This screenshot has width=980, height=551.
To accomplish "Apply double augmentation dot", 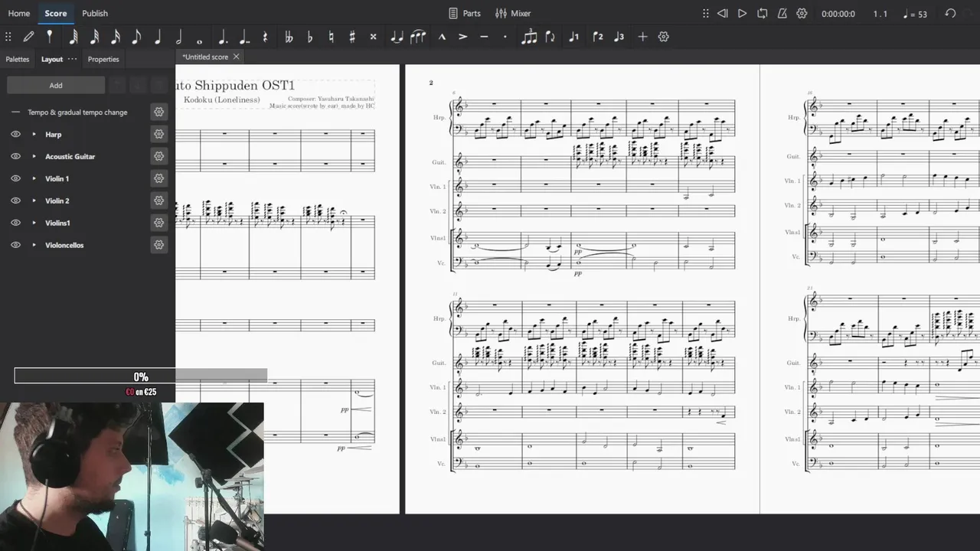I will tap(245, 37).
